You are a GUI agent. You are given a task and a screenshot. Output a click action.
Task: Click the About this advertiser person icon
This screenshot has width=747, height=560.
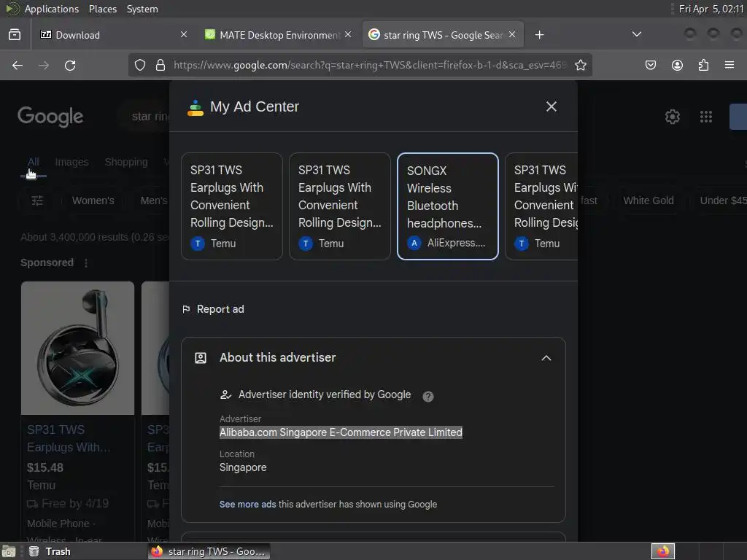click(201, 358)
